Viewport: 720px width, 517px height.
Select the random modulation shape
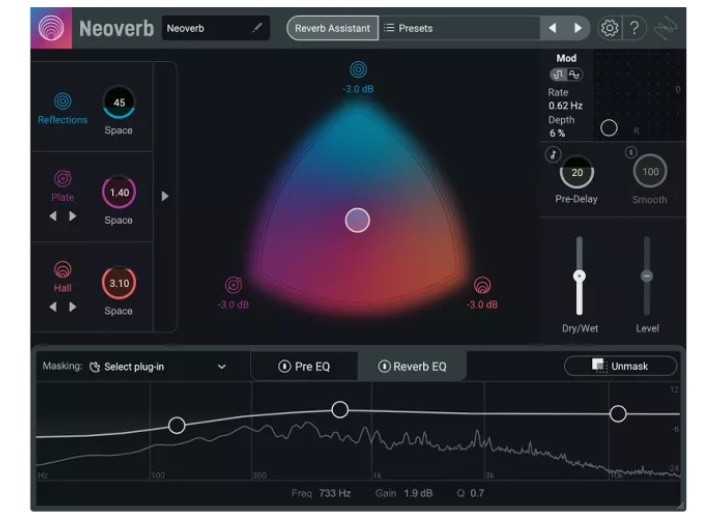558,74
